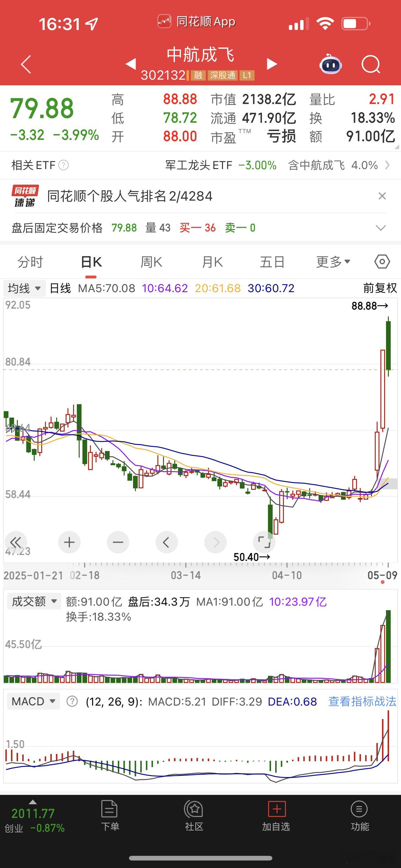Screen dimensions: 401x868
Task: Switch to the 分时 tab
Action: (x=30, y=262)
